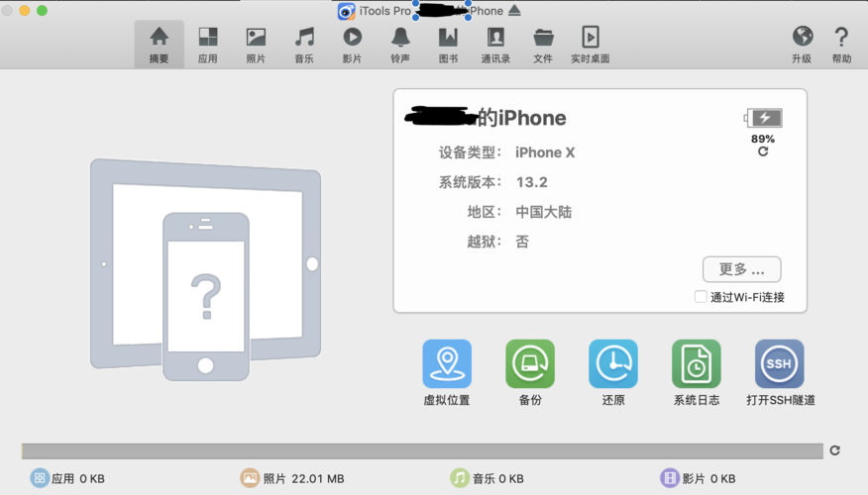
Task: Launch 实时桌面 live desktop
Action: click(x=591, y=45)
